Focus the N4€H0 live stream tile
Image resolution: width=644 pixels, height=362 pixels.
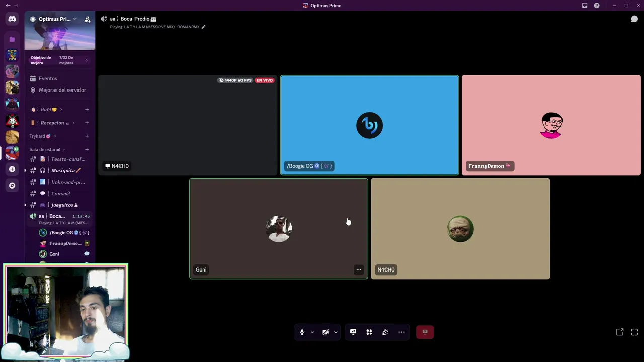[x=188, y=125]
